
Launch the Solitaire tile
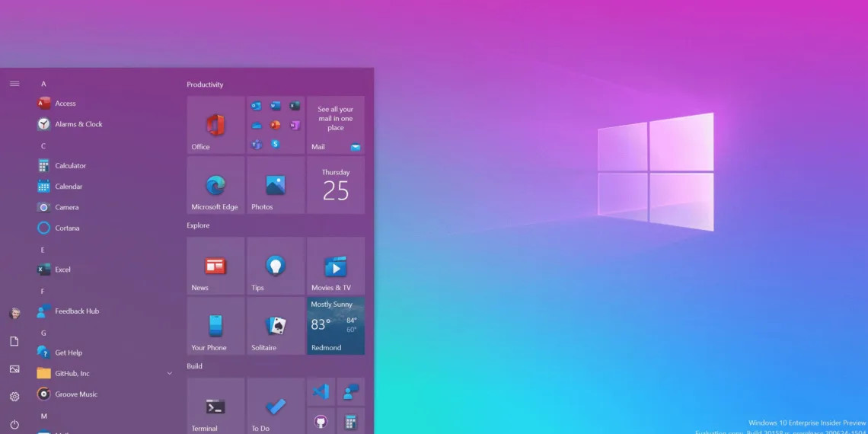click(276, 326)
